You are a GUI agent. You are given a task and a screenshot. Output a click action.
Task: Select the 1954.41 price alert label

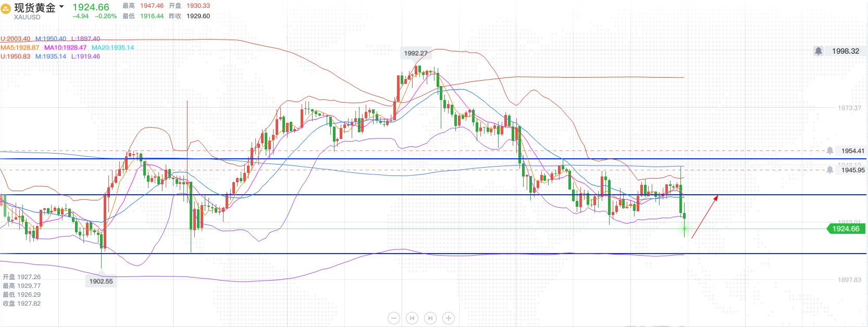pyautogui.click(x=852, y=151)
